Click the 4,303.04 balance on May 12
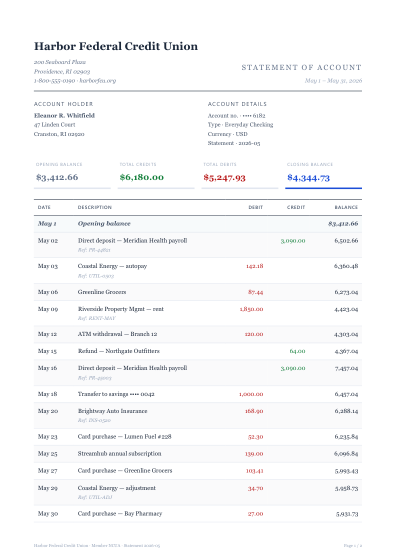 (x=346, y=334)
